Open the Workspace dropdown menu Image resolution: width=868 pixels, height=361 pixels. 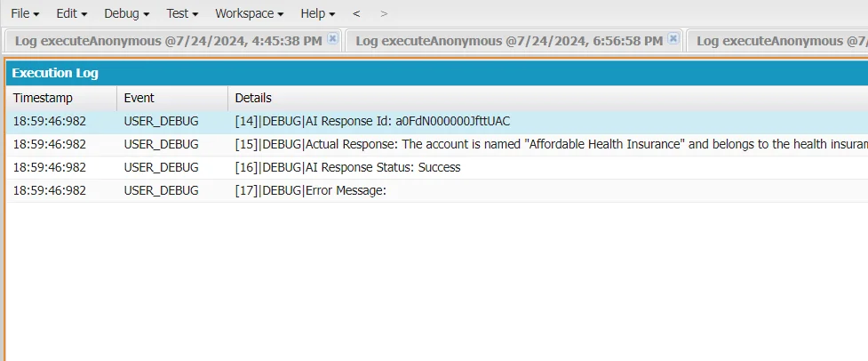click(x=249, y=14)
